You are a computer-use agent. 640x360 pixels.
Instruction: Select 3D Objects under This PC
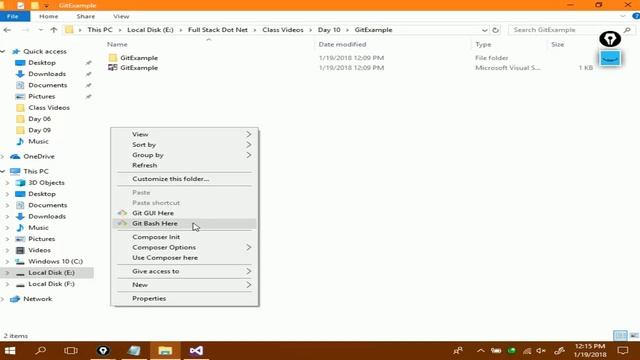point(46,182)
